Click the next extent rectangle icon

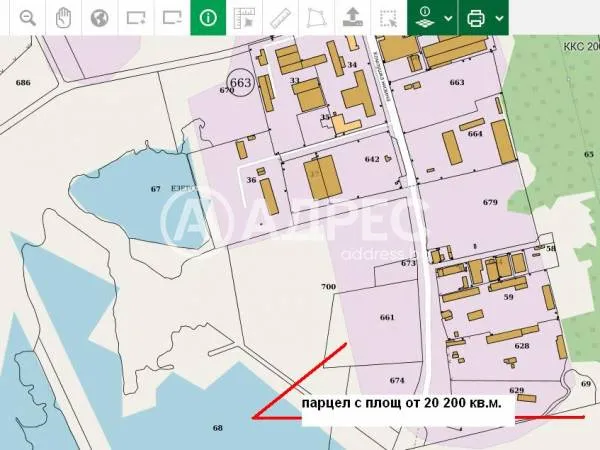pos(135,18)
